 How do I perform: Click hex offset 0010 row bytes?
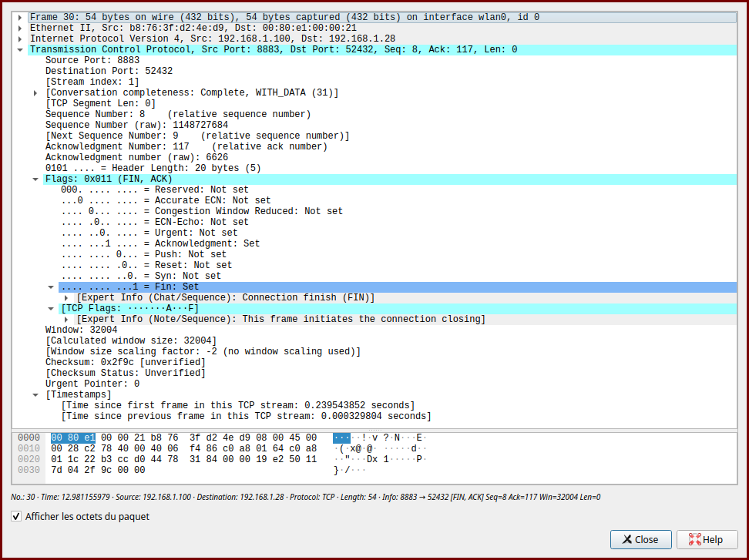point(184,449)
